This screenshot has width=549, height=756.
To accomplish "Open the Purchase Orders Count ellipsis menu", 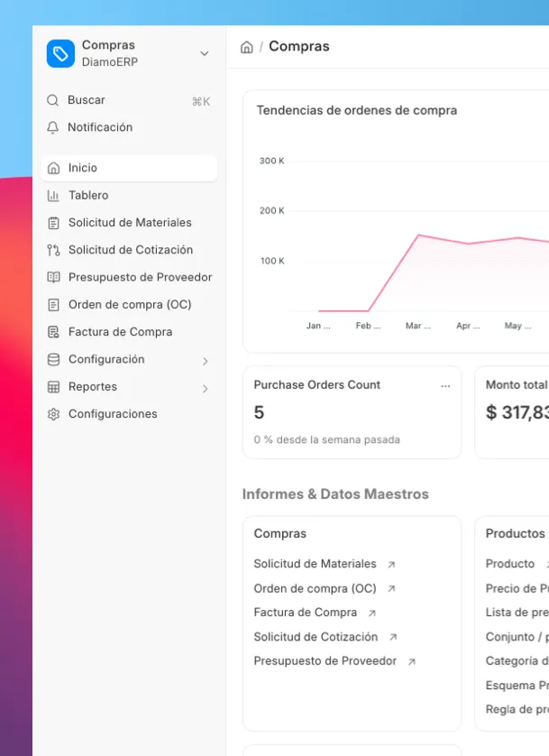I will point(445,386).
